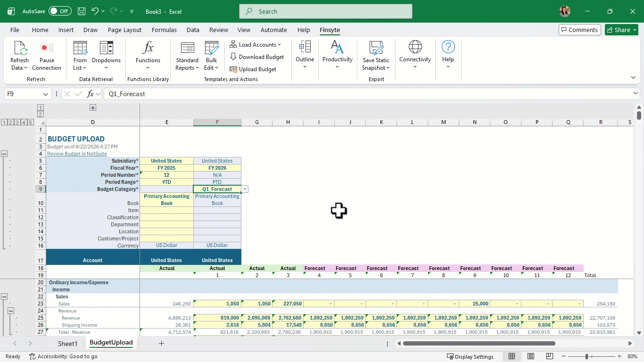Switch to the Insert ribbon tab

66,30
